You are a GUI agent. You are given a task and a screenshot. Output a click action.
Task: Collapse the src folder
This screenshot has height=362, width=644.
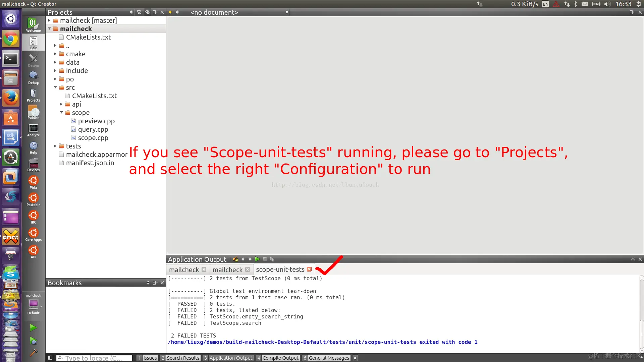pos(56,87)
